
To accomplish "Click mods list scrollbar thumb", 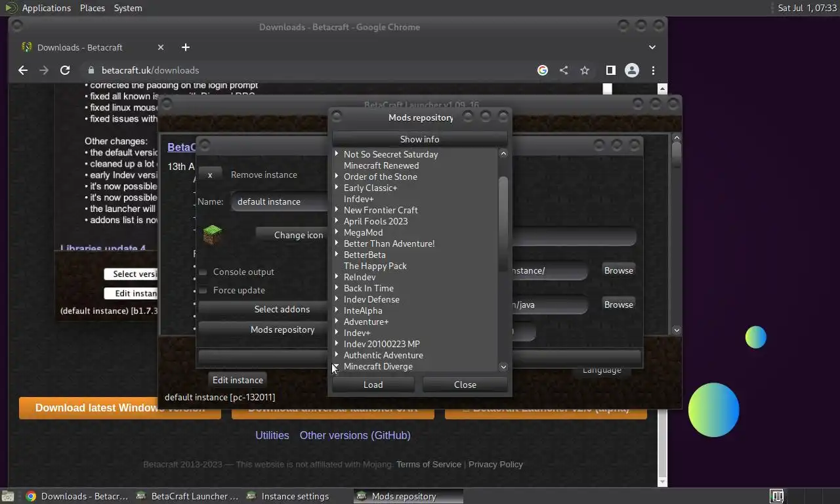I will 503,223.
